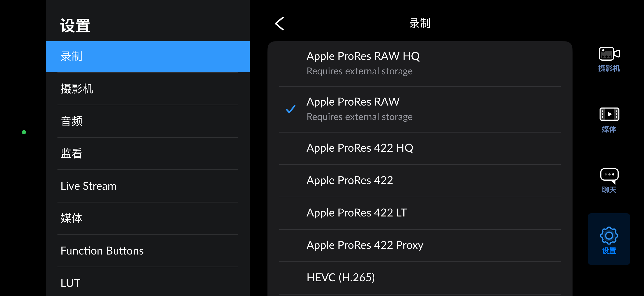The width and height of the screenshot is (644, 296).
Task: Click the blue checkmark beside ProRes RAW
Action: point(291,109)
